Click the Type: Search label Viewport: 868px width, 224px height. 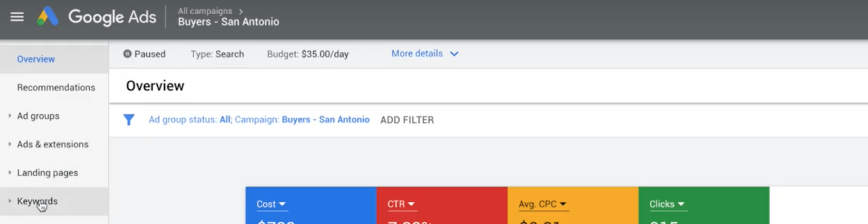coord(217,55)
